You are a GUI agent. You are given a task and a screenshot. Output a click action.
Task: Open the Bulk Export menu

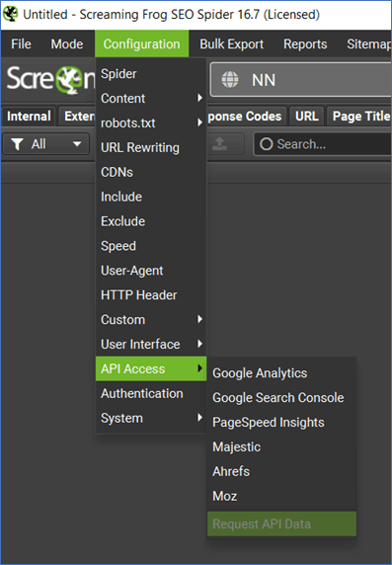pyautogui.click(x=232, y=44)
